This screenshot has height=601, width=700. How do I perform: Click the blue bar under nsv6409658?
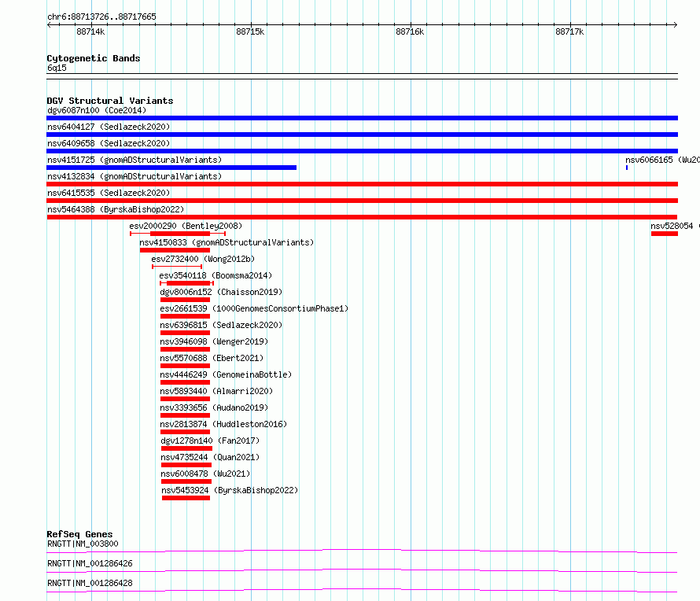pos(362,151)
